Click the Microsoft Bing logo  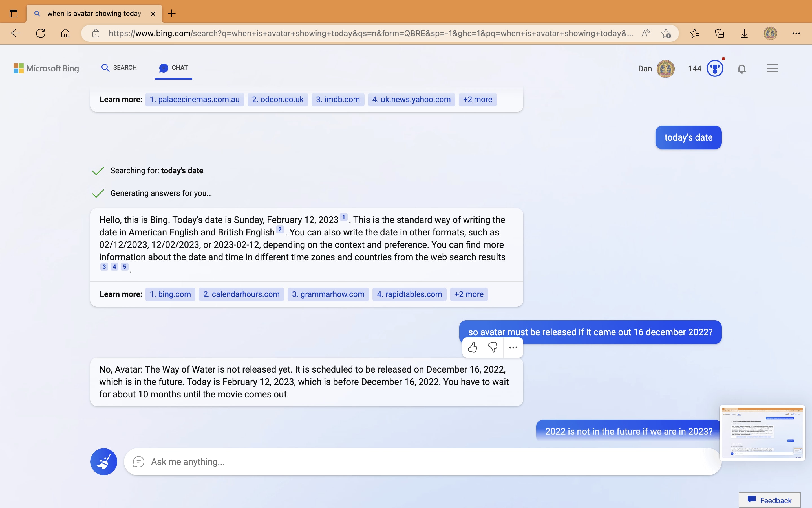(x=46, y=68)
